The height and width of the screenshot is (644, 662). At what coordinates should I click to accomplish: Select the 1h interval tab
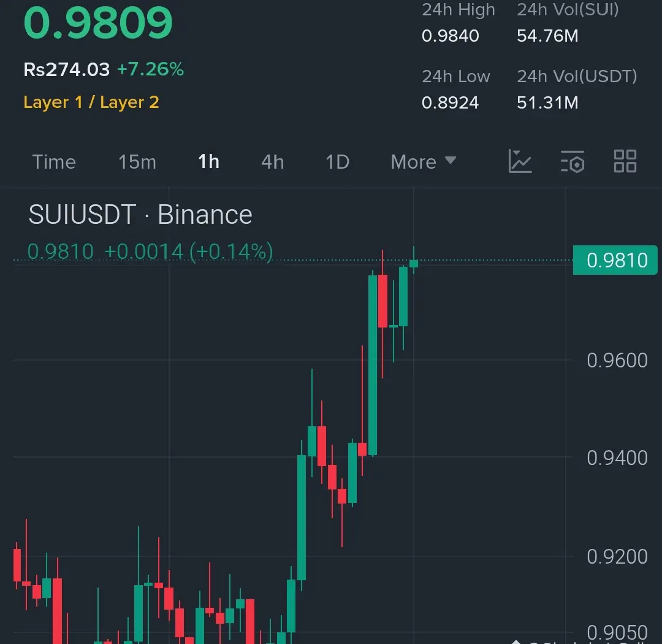tap(208, 161)
